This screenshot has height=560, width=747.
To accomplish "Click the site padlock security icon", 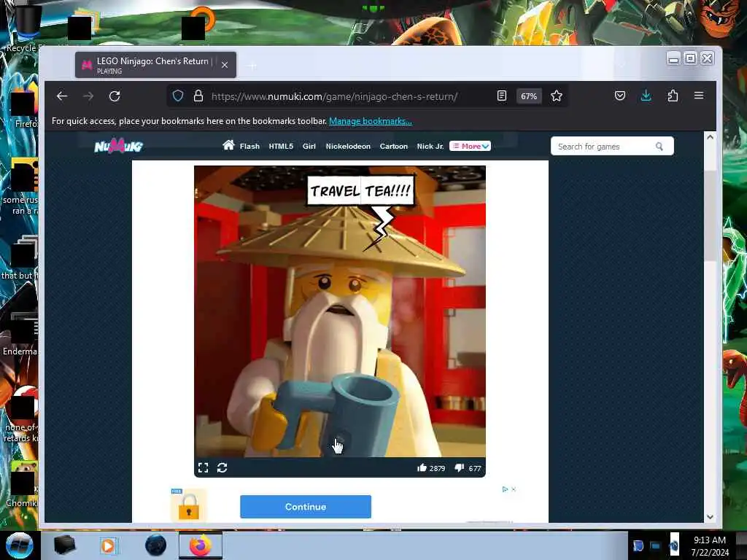I will (198, 96).
